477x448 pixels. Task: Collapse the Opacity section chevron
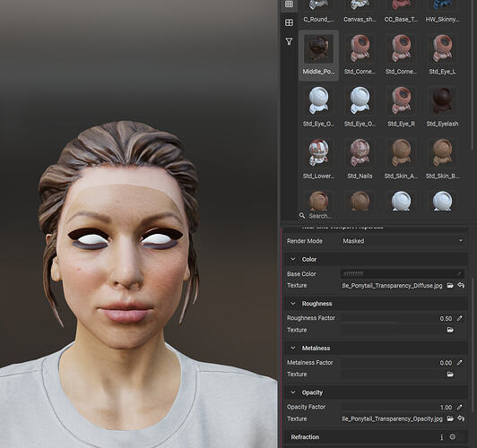click(x=293, y=392)
